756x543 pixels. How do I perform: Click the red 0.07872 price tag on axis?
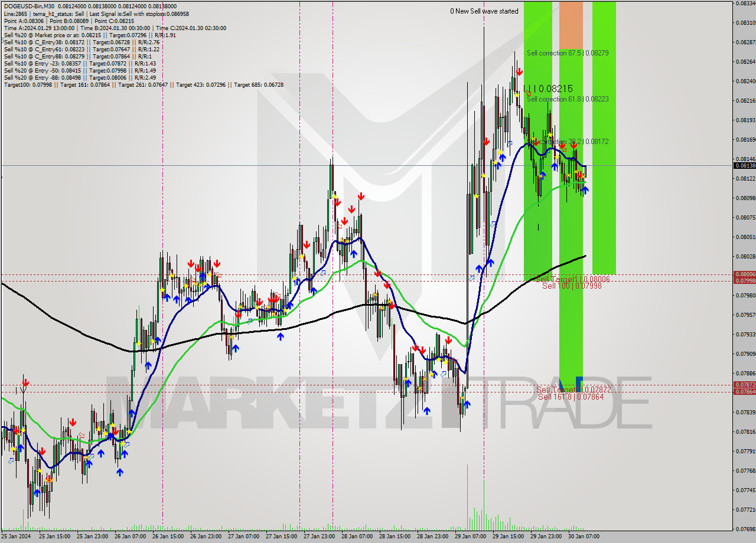pyautogui.click(x=744, y=385)
